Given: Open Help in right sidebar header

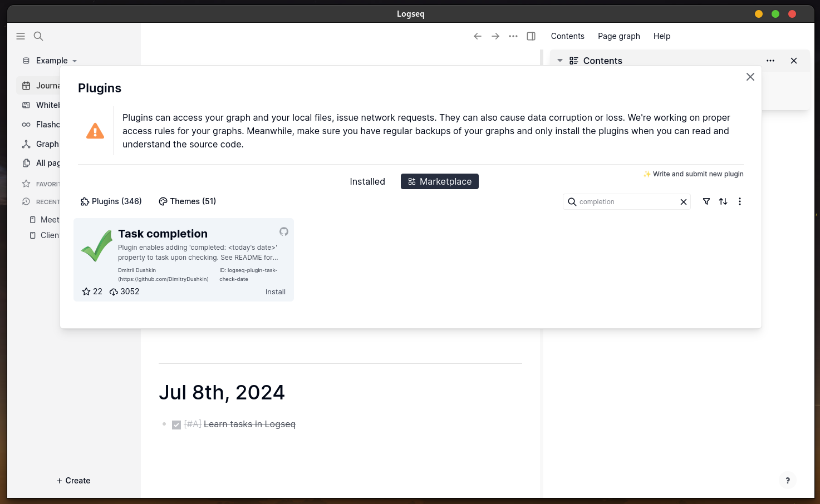Looking at the screenshot, I should point(662,36).
